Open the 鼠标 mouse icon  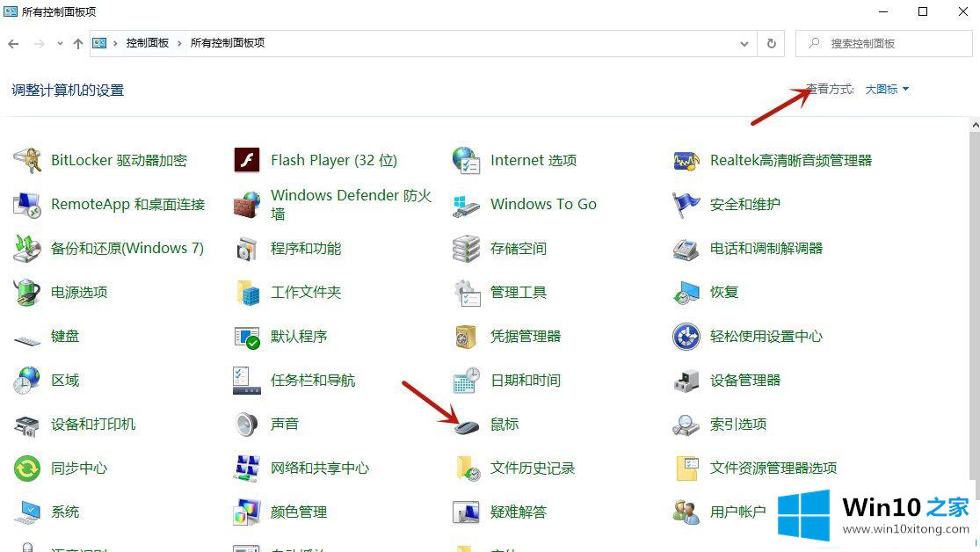click(x=466, y=427)
